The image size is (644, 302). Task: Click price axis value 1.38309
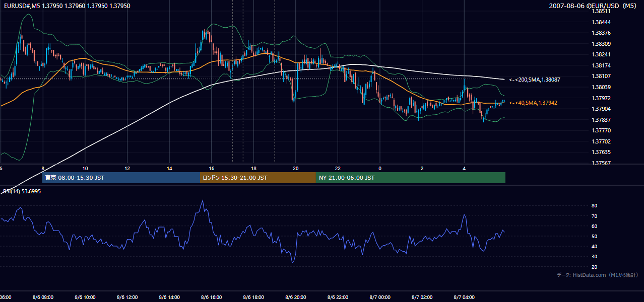[x=601, y=44]
